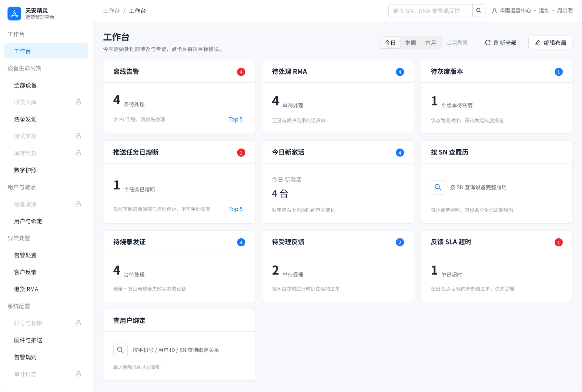Click the locked 审计日志 menu item

tap(46, 374)
